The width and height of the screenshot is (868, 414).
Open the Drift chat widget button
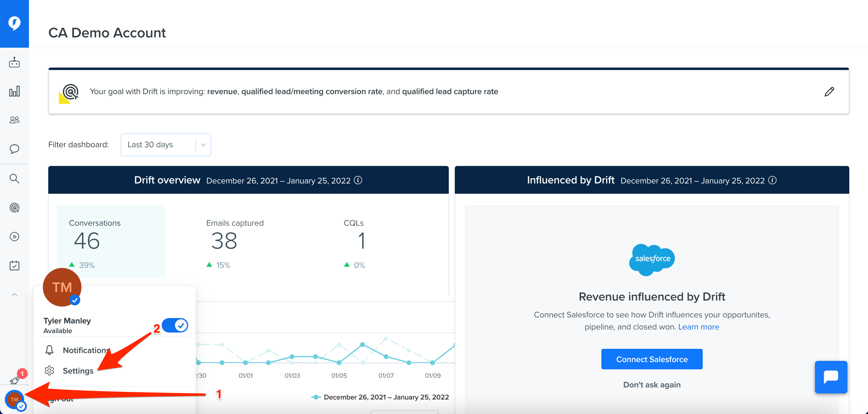pos(831,377)
